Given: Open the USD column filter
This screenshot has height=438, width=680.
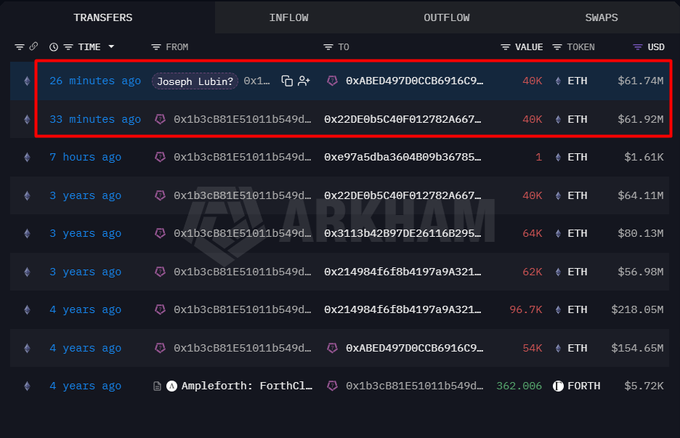Looking at the screenshot, I should (638, 47).
